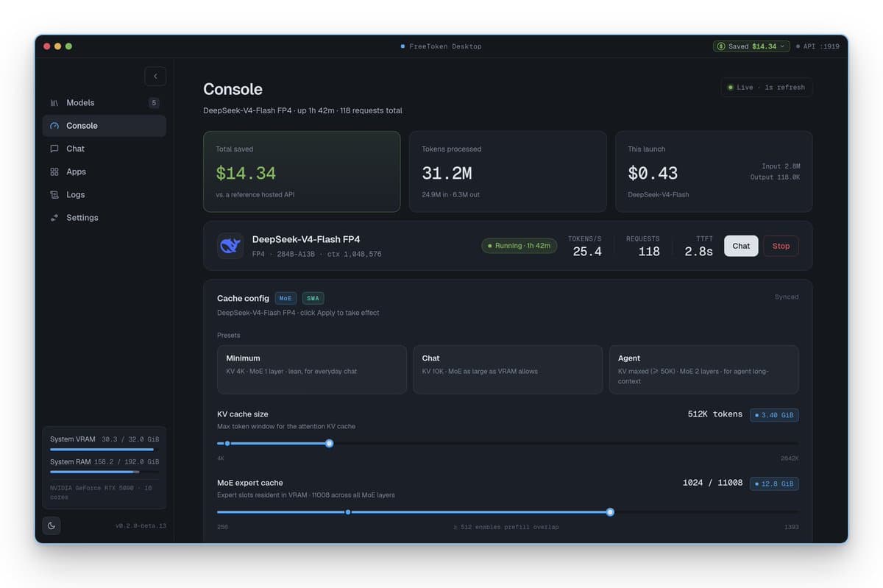Toggle dark mode moon button
Screen dimensions: 883x588
(x=52, y=525)
